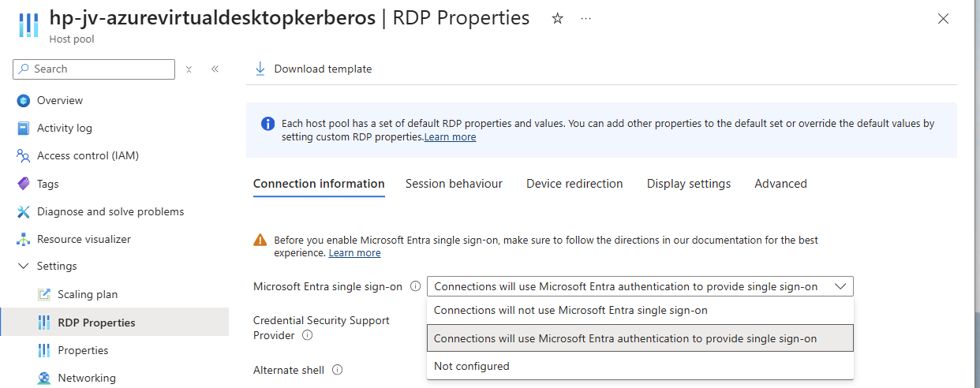Viewport: 980px width, 388px height.
Task: Click the favorite star icon beside title
Action: (x=558, y=19)
